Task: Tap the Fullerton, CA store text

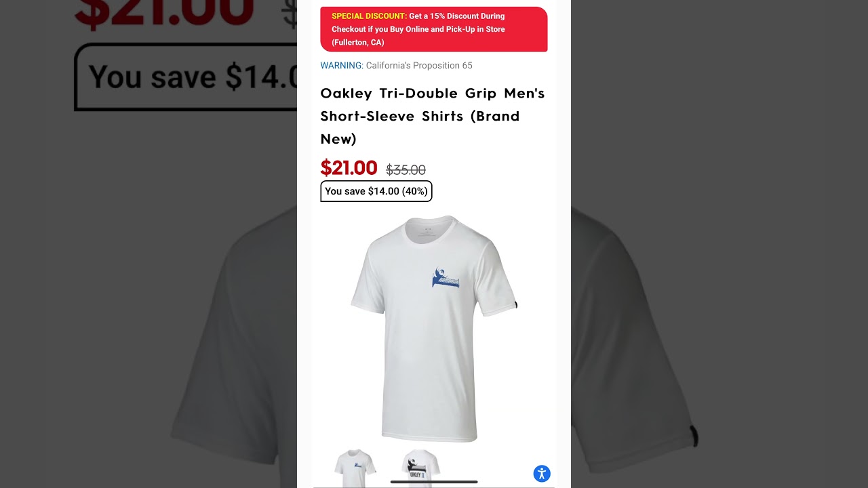Action: tap(358, 42)
